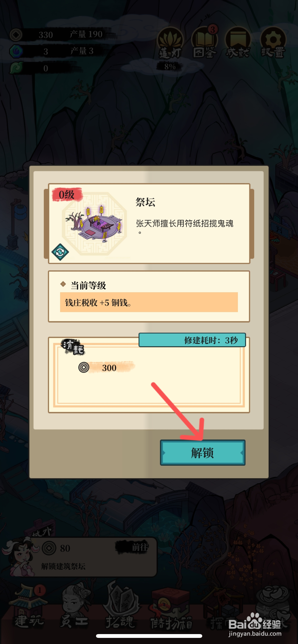Tap the copper coin icon showing 330
Viewport: 298px width, 644px height.
(16, 35)
